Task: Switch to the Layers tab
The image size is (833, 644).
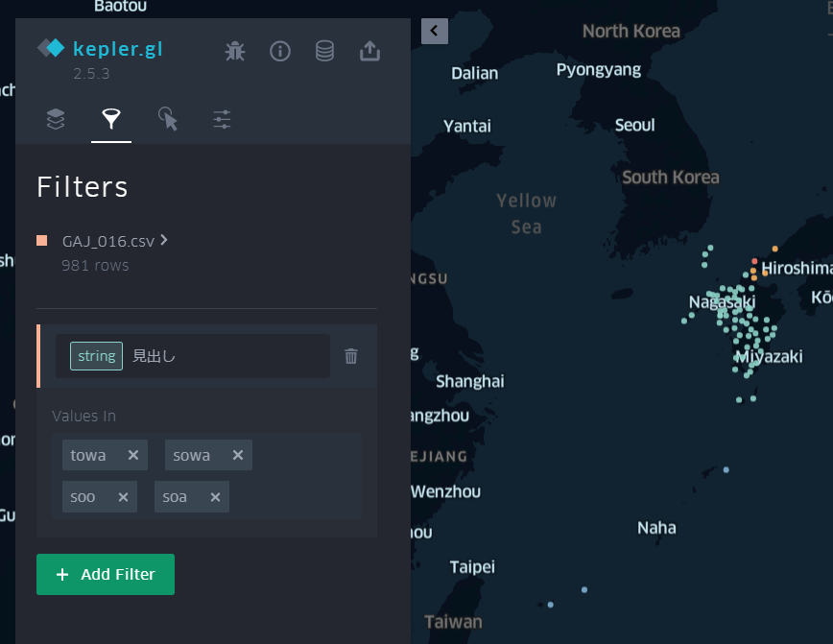Action: click(56, 119)
